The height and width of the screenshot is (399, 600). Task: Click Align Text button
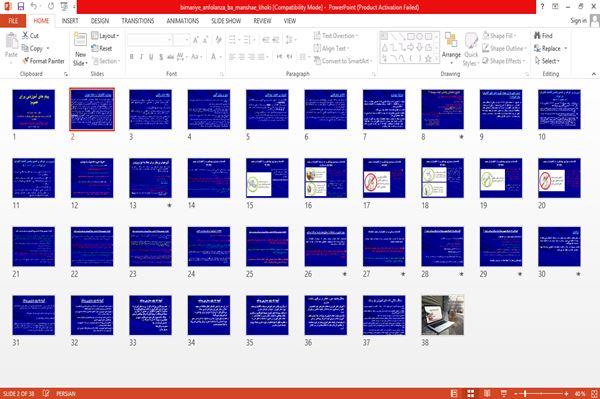[x=331, y=48]
